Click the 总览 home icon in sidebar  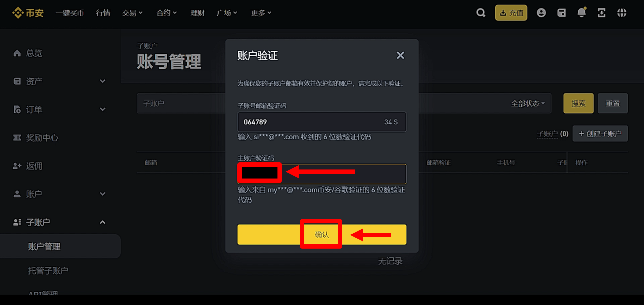tap(17, 53)
